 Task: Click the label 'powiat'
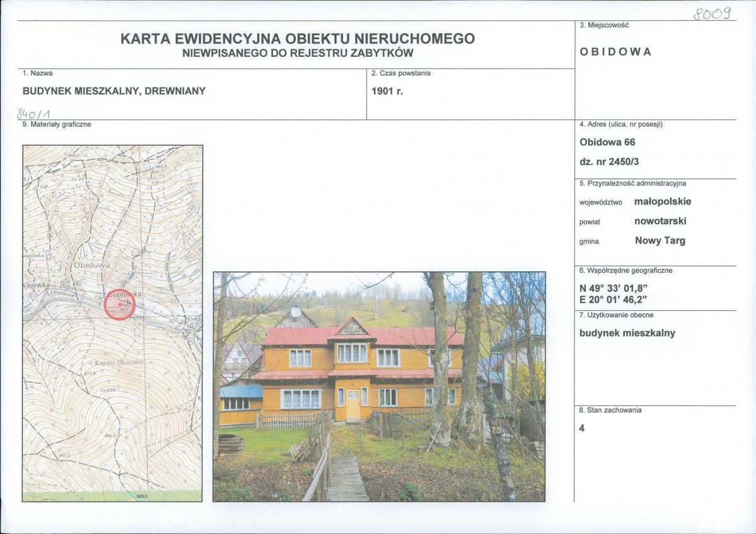pyautogui.click(x=590, y=222)
